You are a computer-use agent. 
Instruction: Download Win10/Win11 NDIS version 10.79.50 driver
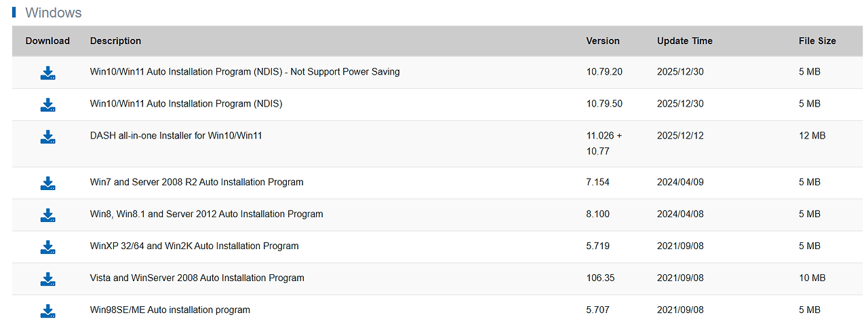click(47, 105)
